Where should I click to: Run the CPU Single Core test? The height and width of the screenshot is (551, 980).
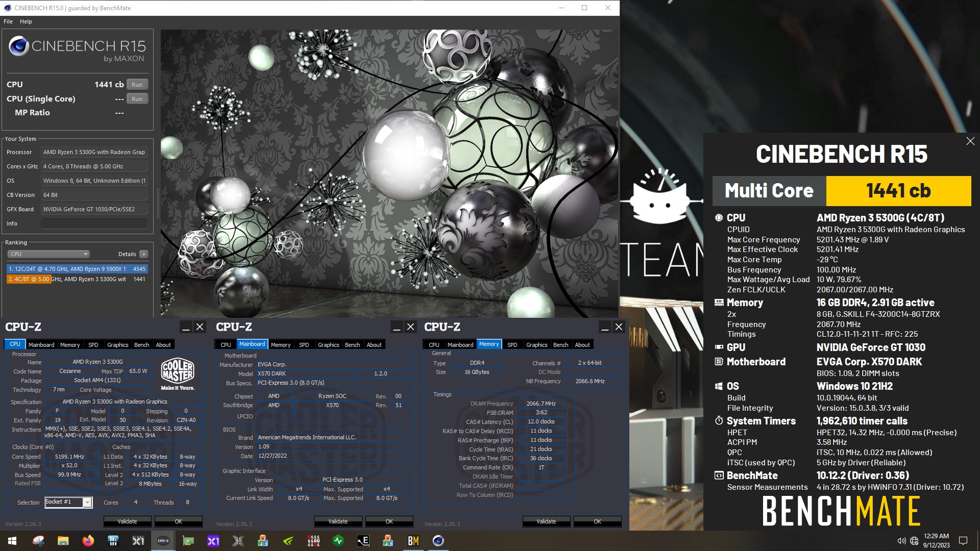click(x=137, y=99)
